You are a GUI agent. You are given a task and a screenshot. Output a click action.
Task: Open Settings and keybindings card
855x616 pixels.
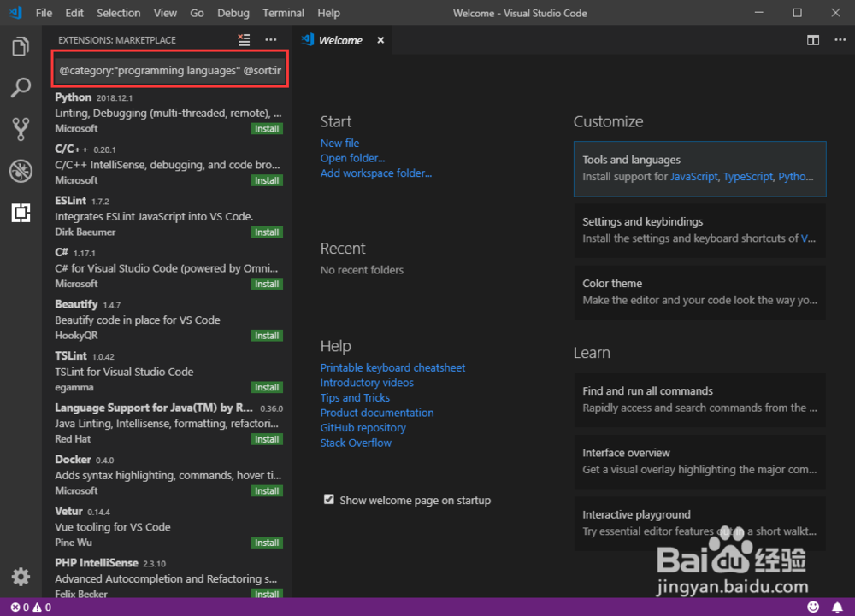[699, 231]
